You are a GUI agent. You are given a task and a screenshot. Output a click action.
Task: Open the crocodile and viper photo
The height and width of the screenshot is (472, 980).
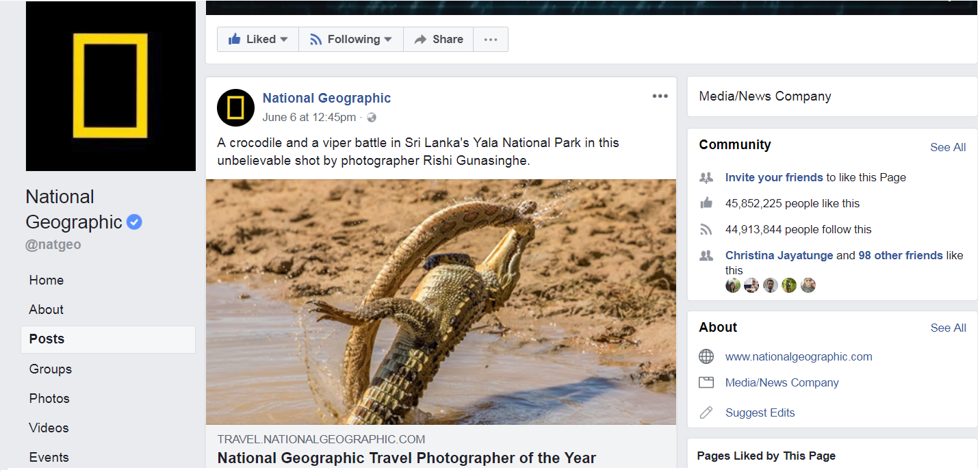(x=441, y=302)
